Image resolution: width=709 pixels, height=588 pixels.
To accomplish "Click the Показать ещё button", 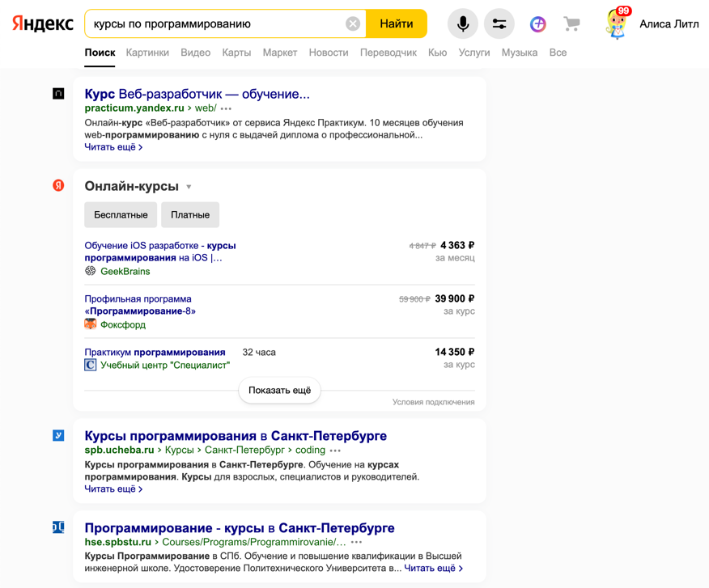I will (279, 390).
